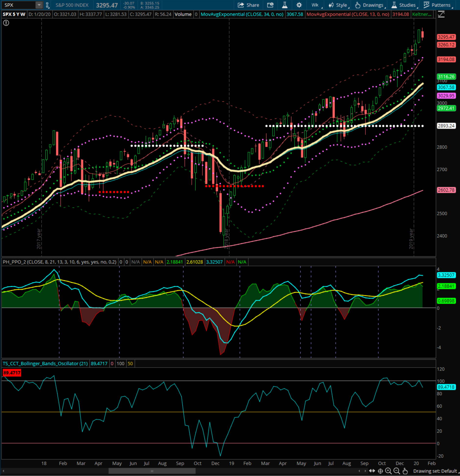Open the SPX symbol dropdown arrow
Image resolution: width=460 pixels, height=476 pixels.
click(39, 5)
